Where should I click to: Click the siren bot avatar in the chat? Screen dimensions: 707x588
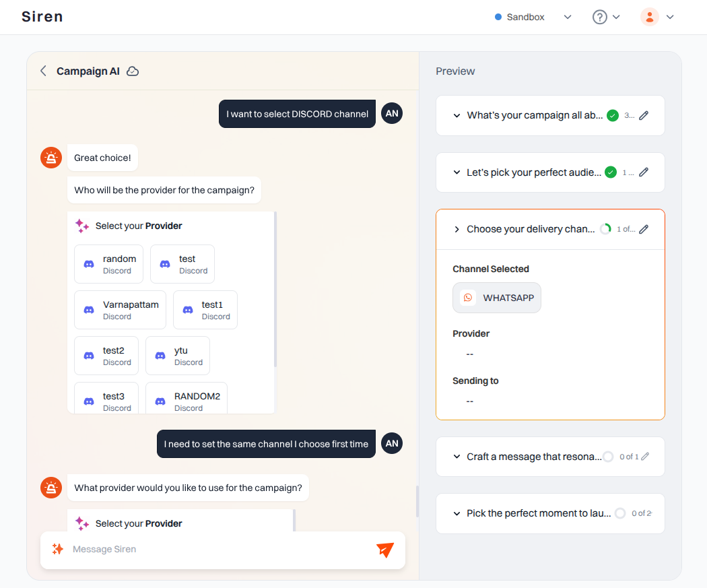click(50, 157)
